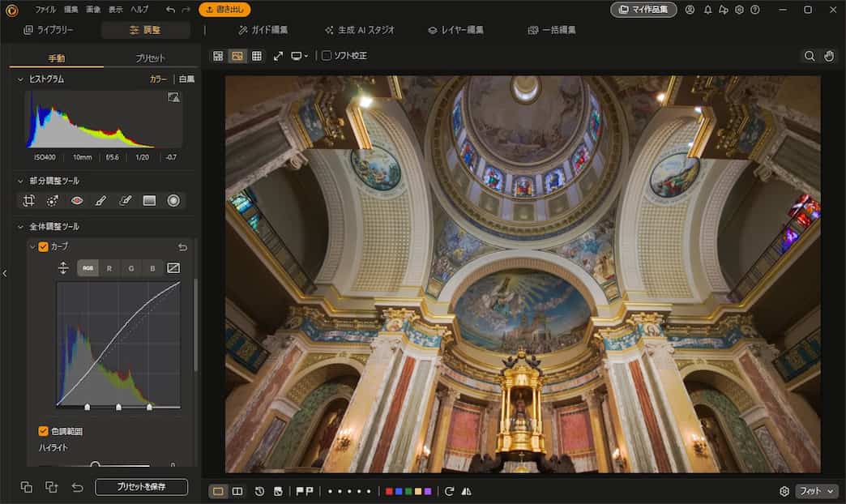The image size is (846, 504).
Task: Switch to grid thumbnail view mode
Action: [256, 56]
